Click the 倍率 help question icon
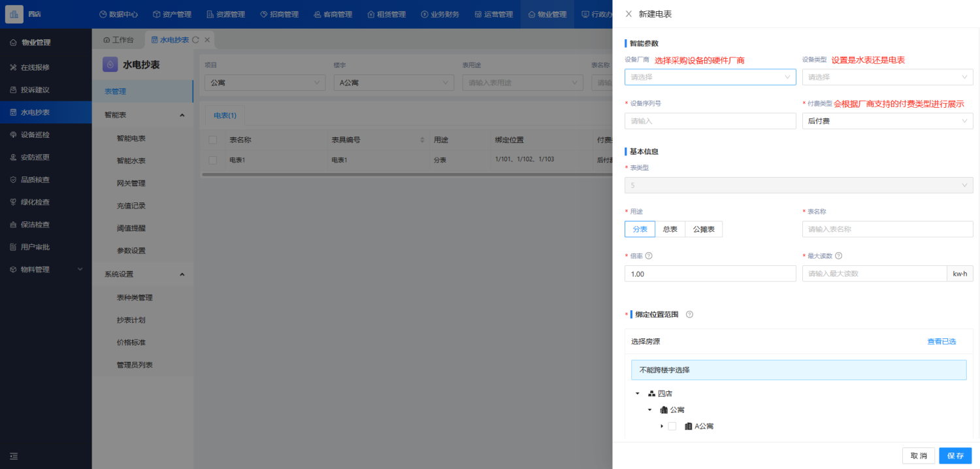 (649, 256)
